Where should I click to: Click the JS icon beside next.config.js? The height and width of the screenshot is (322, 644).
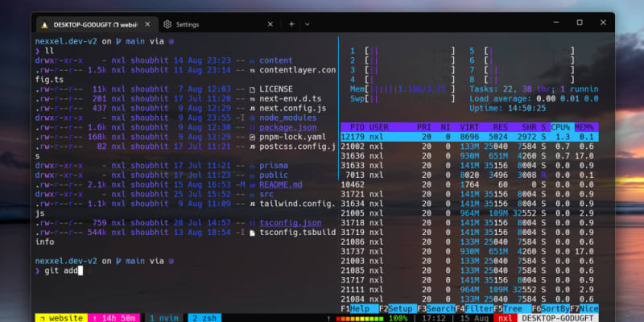252,108
